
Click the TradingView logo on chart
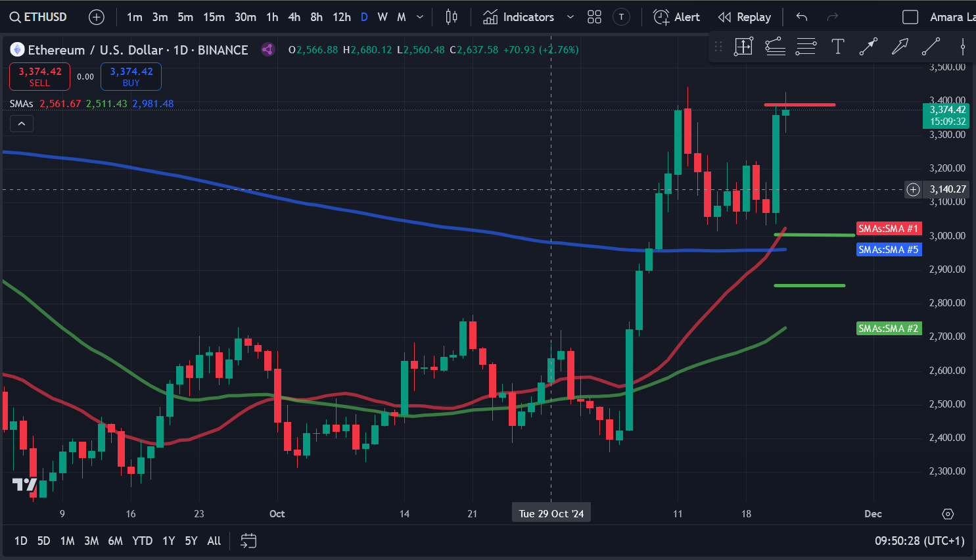pyautogui.click(x=25, y=485)
